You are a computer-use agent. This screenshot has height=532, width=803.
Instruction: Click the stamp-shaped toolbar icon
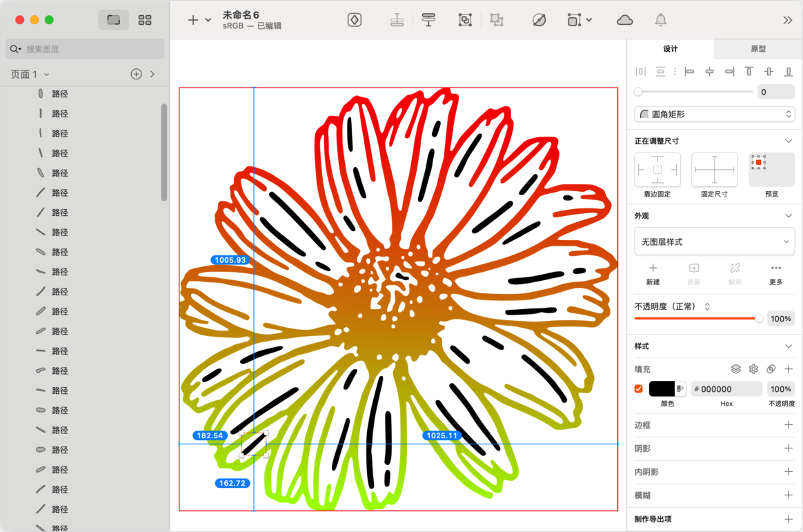coord(397,20)
